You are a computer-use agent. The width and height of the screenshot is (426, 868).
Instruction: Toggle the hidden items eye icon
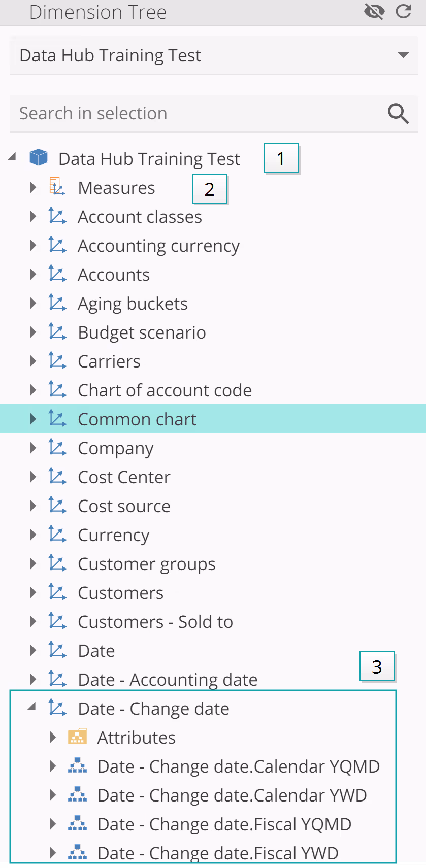click(374, 11)
